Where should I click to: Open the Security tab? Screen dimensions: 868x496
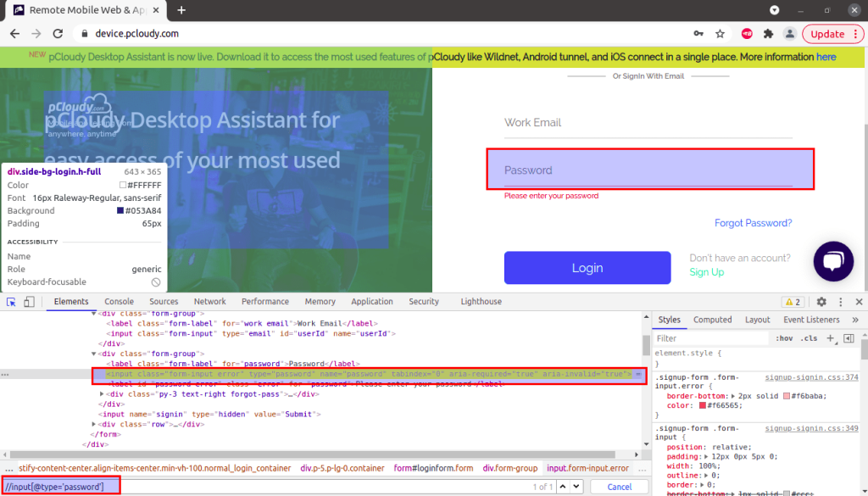point(424,302)
